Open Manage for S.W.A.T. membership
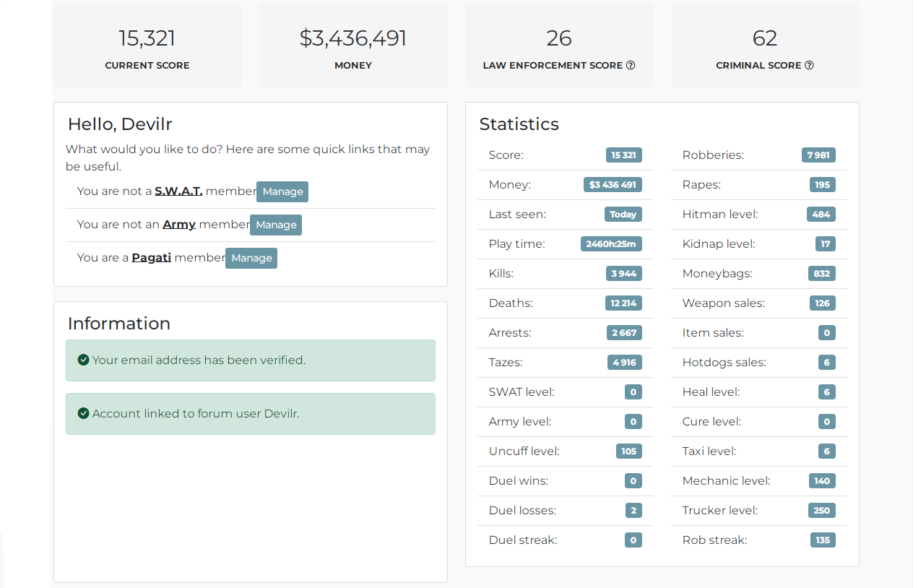The width and height of the screenshot is (913, 588). pyautogui.click(x=282, y=191)
